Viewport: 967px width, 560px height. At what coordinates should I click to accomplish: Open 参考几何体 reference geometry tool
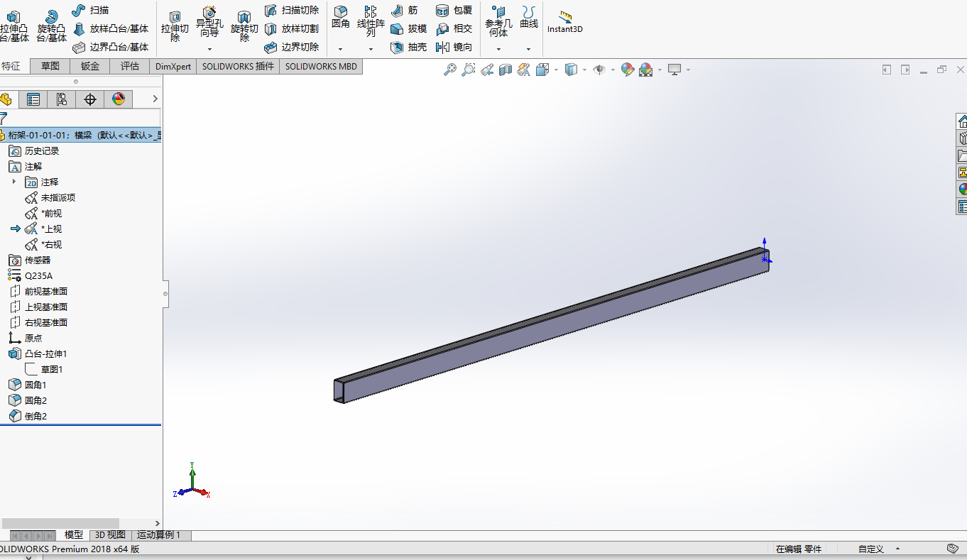click(x=498, y=21)
